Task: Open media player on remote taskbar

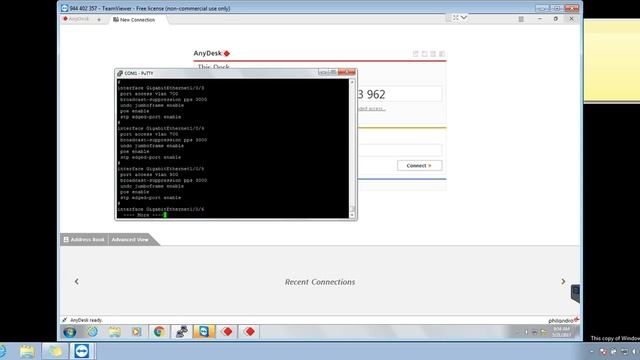Action: pos(136,332)
